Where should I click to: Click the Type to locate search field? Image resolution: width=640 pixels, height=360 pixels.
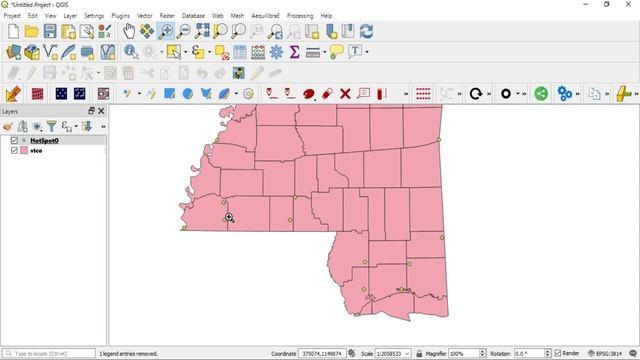(49, 353)
